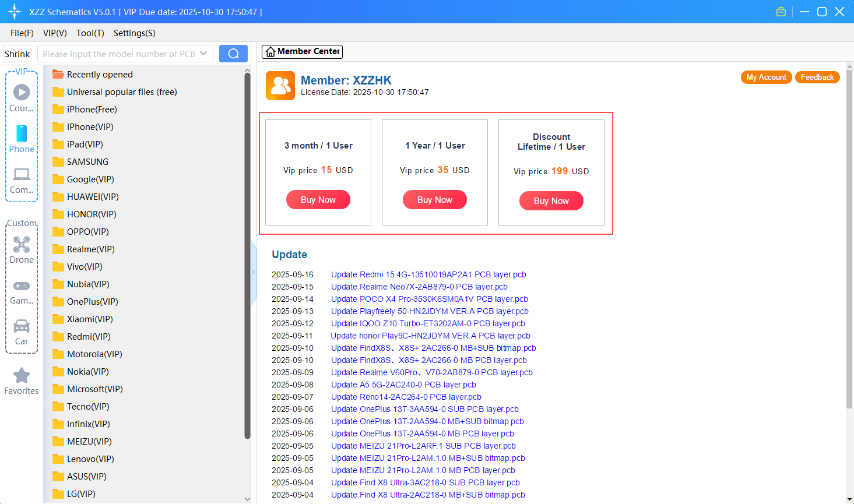854x504 pixels.
Task: Open the iPhone(VIP) folder
Action: (83, 127)
